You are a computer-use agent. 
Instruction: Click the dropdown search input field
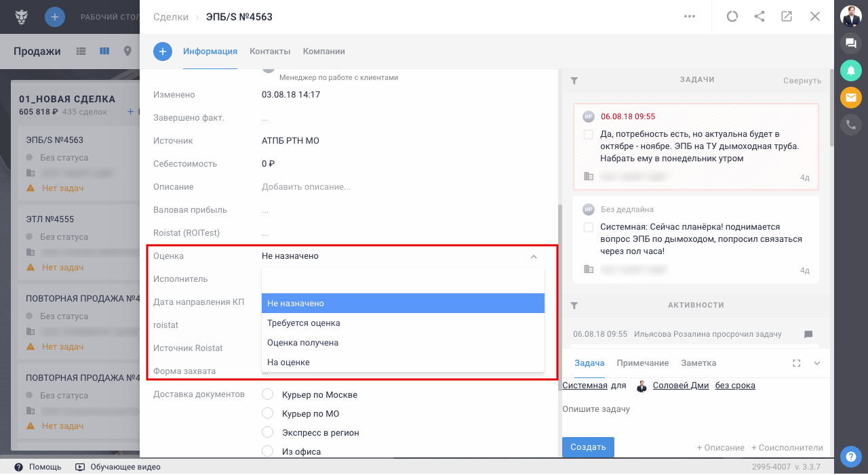(403, 280)
